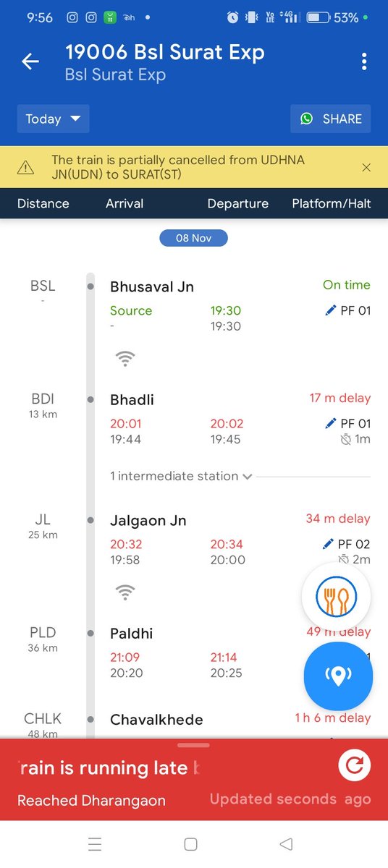The height and width of the screenshot is (868, 388).
Task: Edit platform PF 01 for Bhusaval Jn
Action: [x=348, y=311]
